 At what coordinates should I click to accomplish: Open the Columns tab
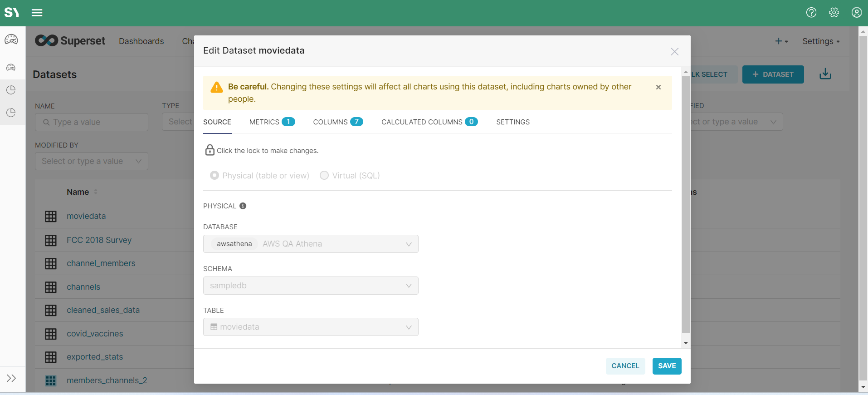[x=337, y=122]
